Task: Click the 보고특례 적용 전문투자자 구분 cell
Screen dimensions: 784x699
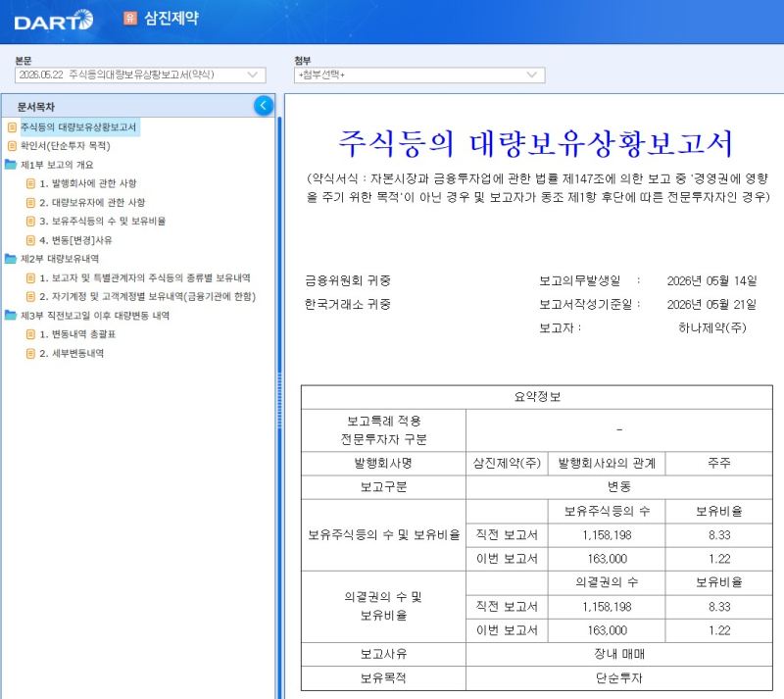Action: (383, 430)
